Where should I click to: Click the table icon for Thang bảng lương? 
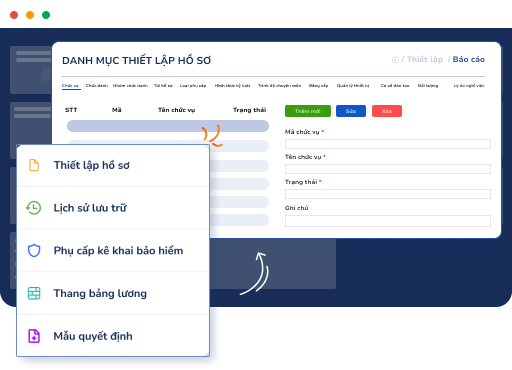click(x=34, y=293)
